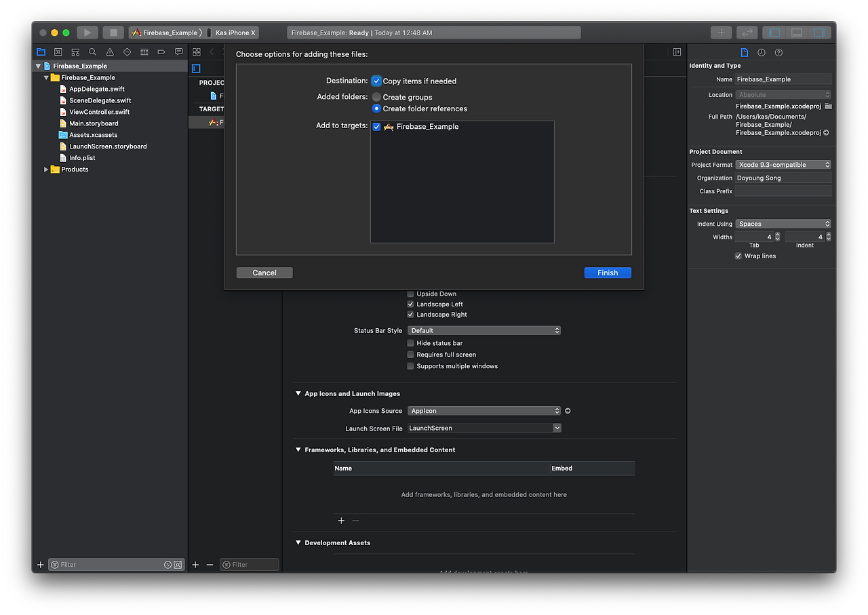Disable Landscape Left orientation
Image resolution: width=868 pixels, height=615 pixels.
coord(410,304)
